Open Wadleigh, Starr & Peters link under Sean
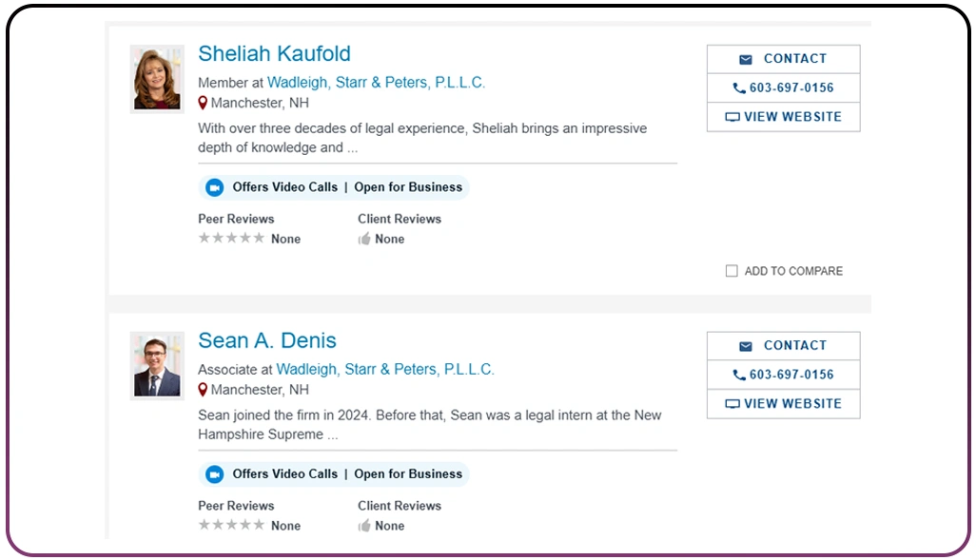Viewport: 976px width, 560px height. click(385, 369)
